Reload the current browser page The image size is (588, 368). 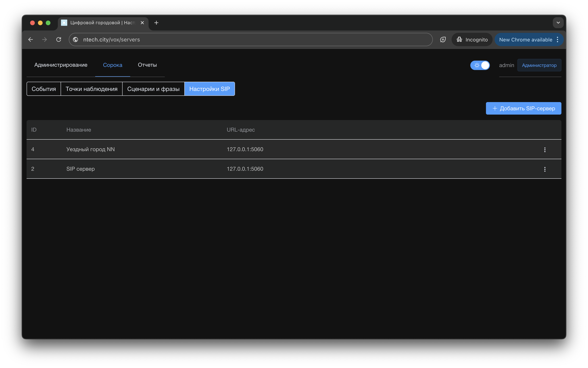tap(59, 39)
